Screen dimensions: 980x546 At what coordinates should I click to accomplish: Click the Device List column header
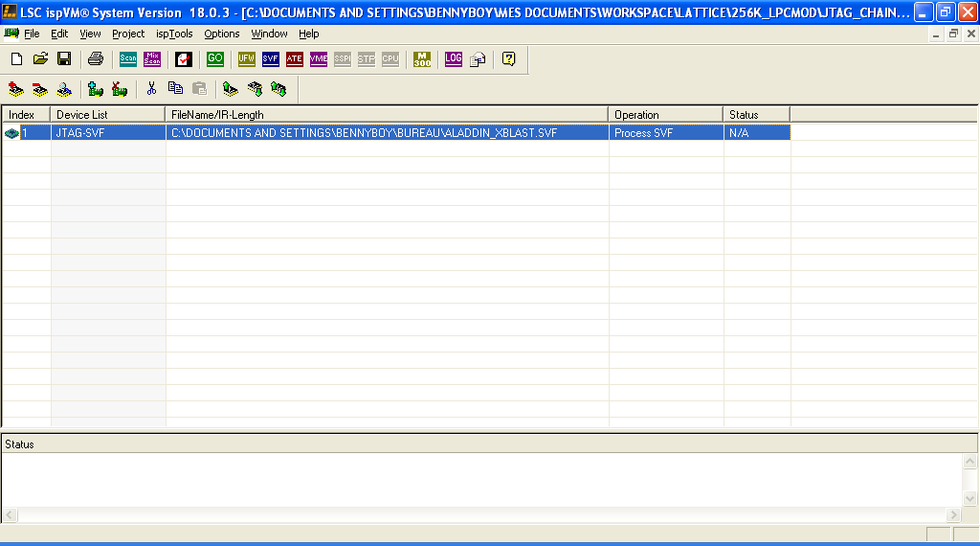click(x=108, y=114)
